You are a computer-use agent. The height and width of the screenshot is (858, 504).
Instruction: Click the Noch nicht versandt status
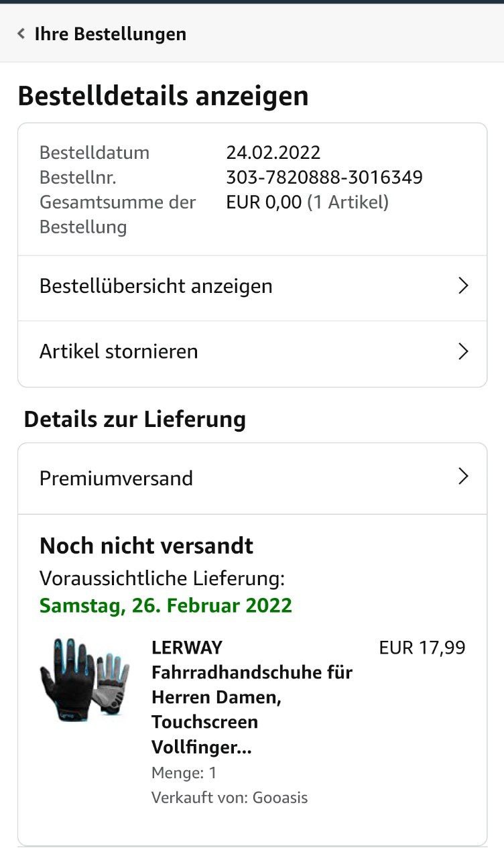[146, 546]
